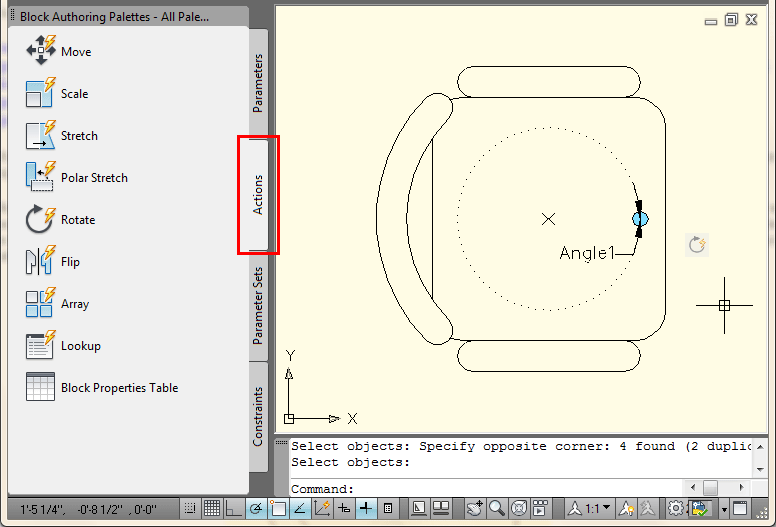
Task: Select the Polar Stretch action
Action: pos(77,177)
